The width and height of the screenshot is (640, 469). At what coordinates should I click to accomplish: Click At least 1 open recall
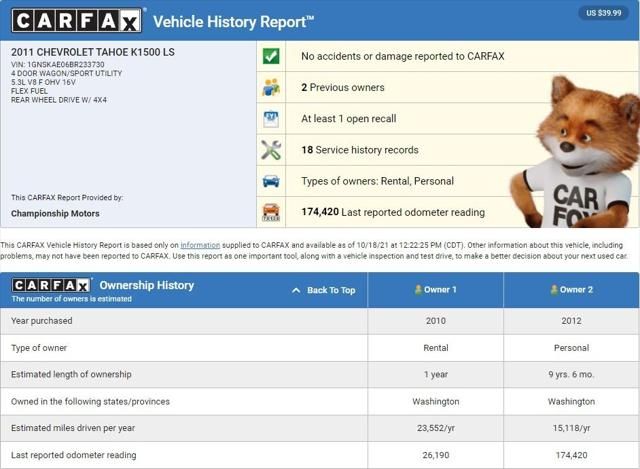pos(349,119)
